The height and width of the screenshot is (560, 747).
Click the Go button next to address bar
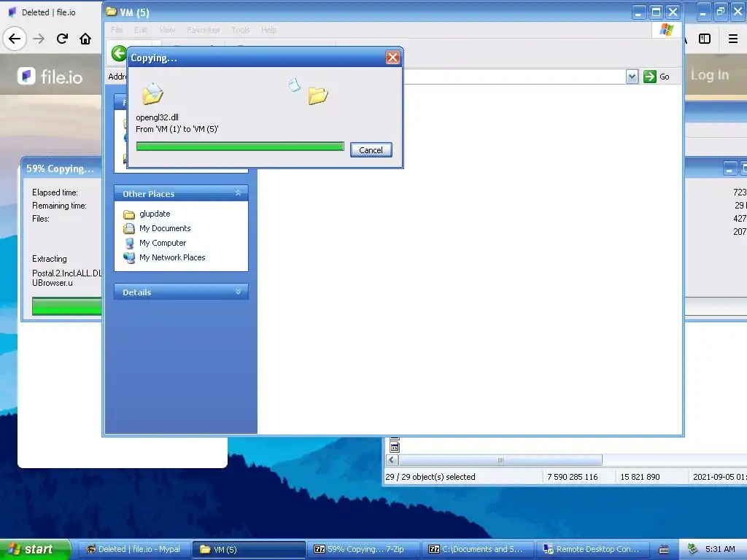[657, 77]
